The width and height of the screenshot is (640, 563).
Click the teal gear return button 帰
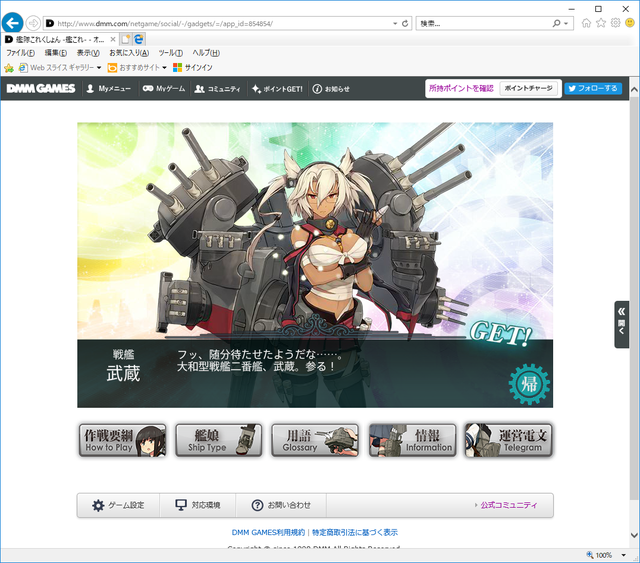529,384
